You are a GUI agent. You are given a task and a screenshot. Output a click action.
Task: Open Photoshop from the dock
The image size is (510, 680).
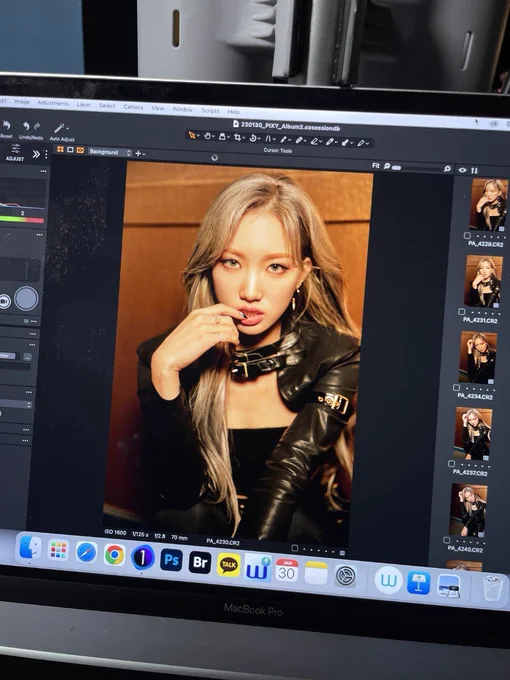171,560
